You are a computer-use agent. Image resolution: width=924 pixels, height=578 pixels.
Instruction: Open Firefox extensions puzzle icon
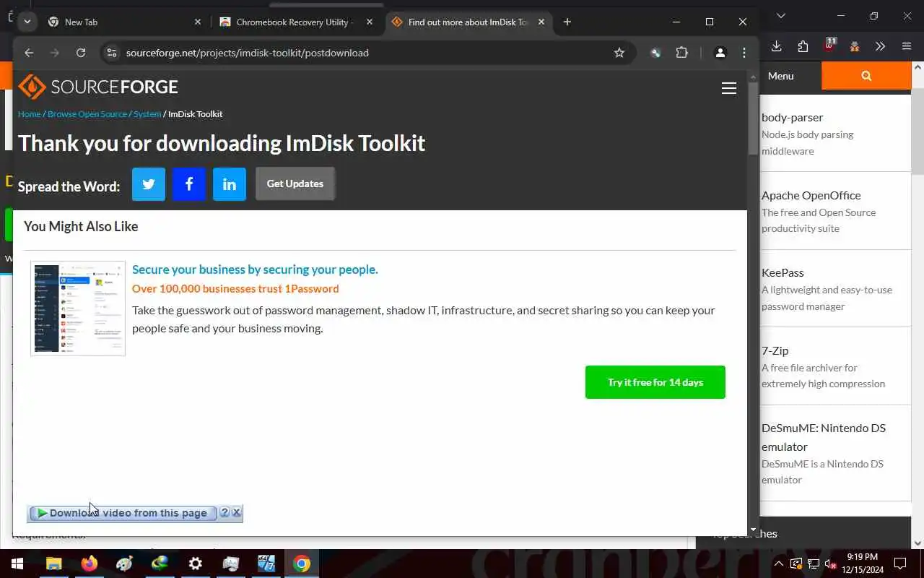pos(803,46)
